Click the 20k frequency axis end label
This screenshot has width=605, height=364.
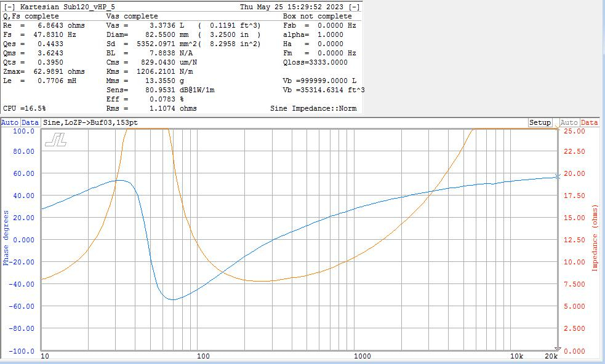tap(551, 356)
